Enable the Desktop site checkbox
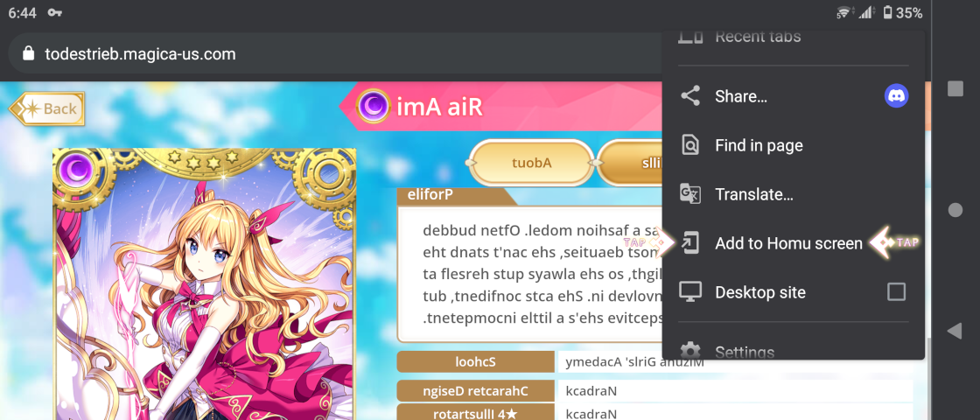This screenshot has width=980, height=420. click(x=896, y=292)
